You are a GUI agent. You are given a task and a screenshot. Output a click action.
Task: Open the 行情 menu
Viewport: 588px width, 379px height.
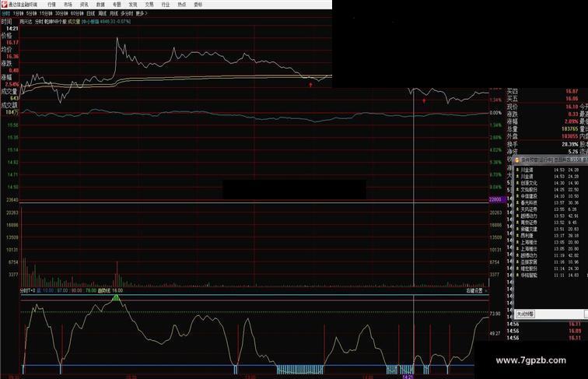51,5
